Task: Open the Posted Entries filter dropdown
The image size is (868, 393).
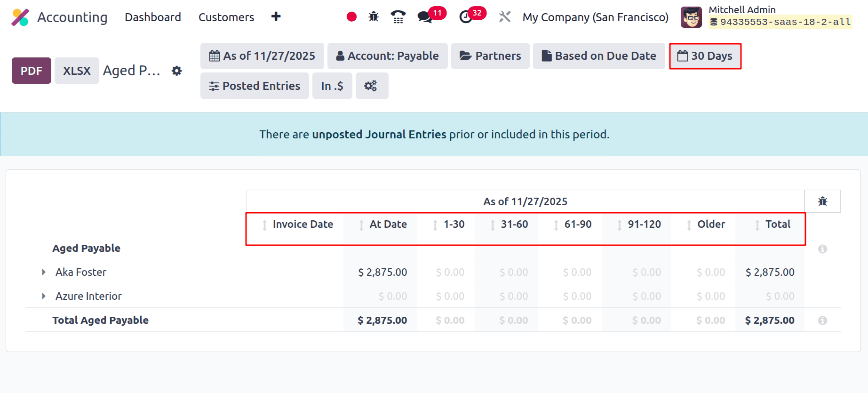Action: 255,86
